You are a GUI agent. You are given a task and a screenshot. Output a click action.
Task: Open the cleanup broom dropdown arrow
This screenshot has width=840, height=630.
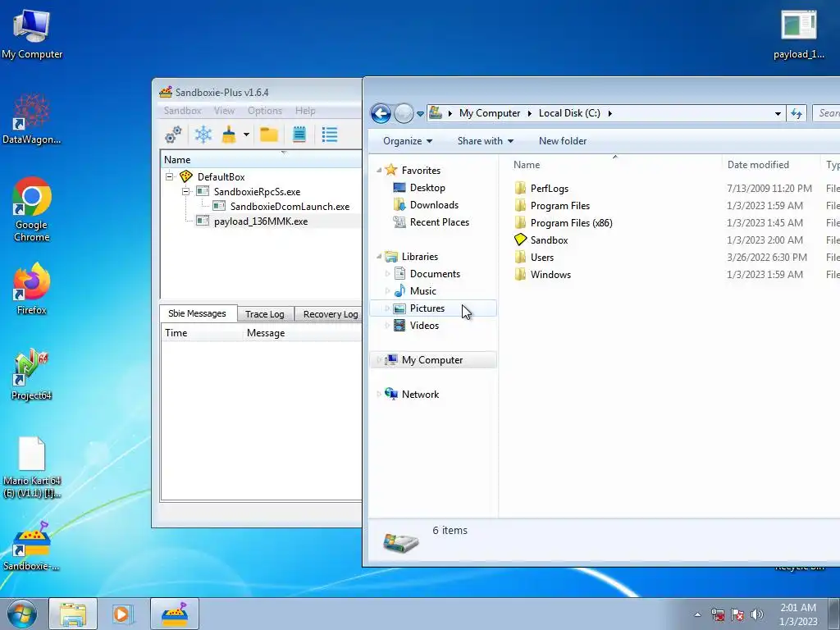(246, 135)
